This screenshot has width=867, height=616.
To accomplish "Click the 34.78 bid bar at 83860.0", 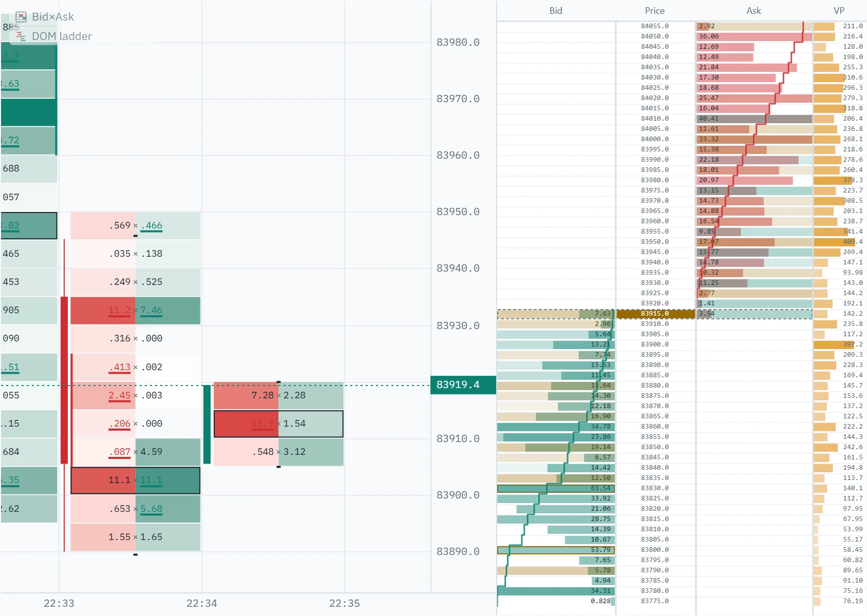I will point(556,427).
